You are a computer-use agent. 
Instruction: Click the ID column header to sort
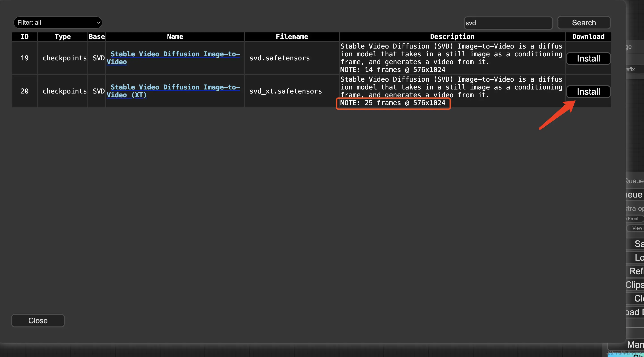point(25,36)
